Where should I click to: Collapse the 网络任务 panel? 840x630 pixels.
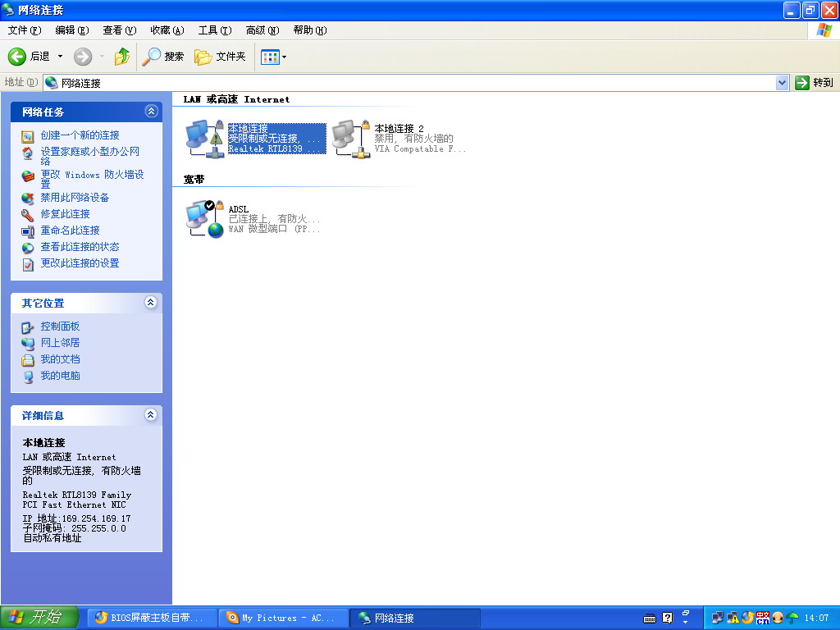(x=150, y=112)
